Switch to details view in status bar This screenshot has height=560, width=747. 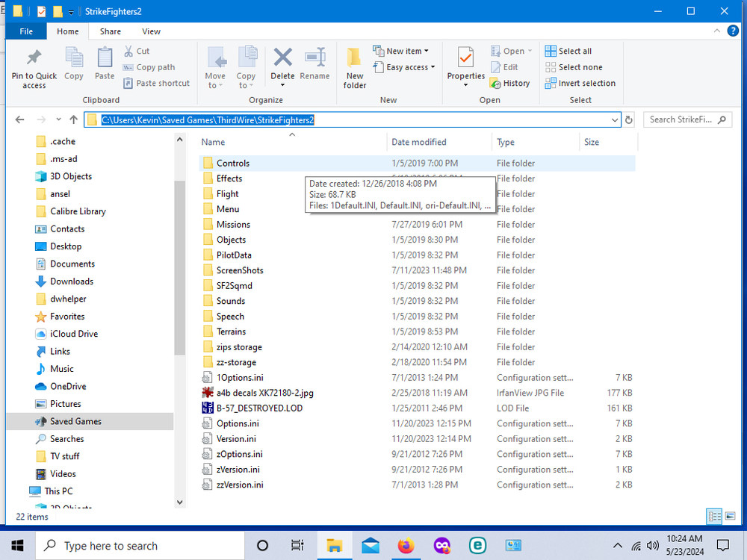tap(714, 516)
